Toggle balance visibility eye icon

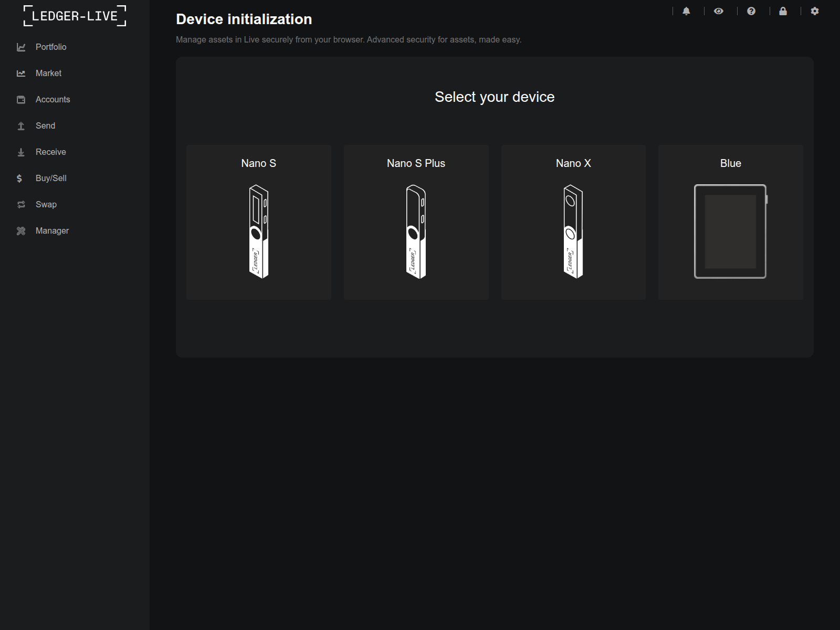[x=719, y=11]
